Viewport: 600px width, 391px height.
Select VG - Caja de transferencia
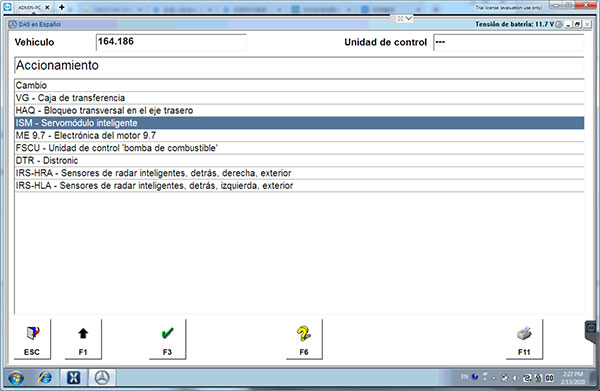click(299, 98)
